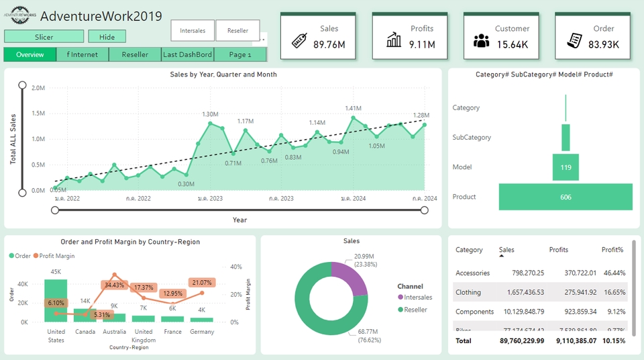Click the orange Profit Margin legend marker
Viewport: 644px width, 360px height.
point(36,256)
